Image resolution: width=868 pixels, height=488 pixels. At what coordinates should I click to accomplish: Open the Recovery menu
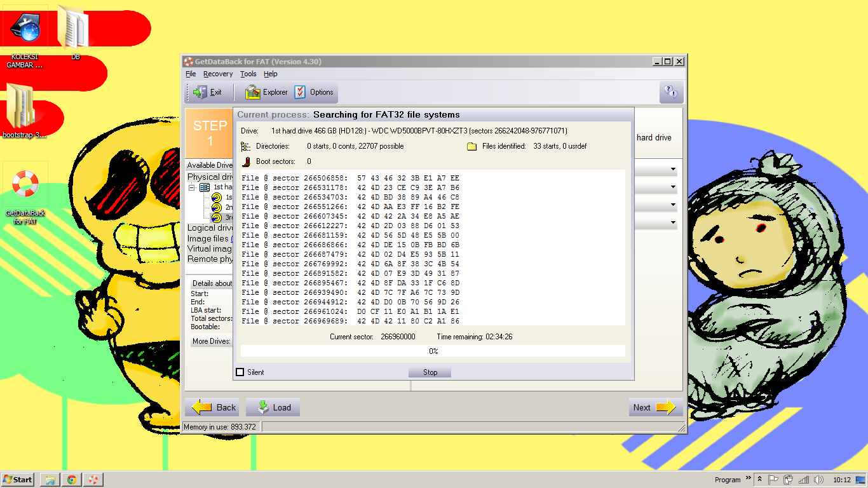[x=218, y=74]
